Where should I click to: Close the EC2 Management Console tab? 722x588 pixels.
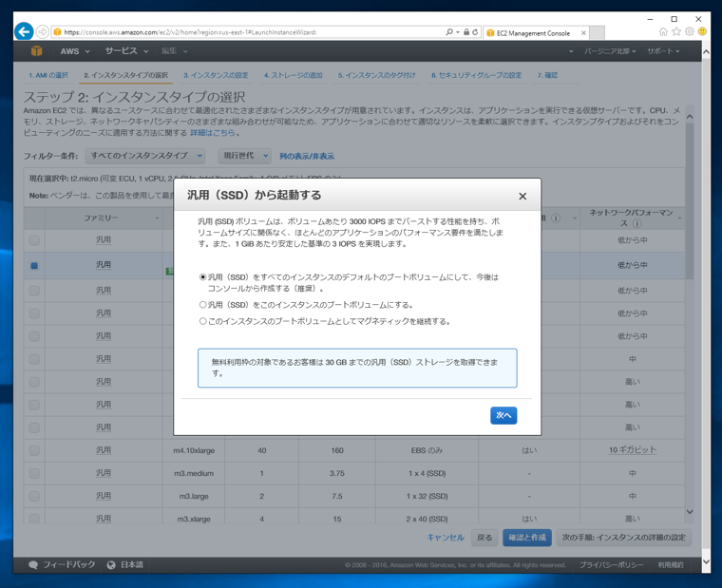[x=583, y=33]
